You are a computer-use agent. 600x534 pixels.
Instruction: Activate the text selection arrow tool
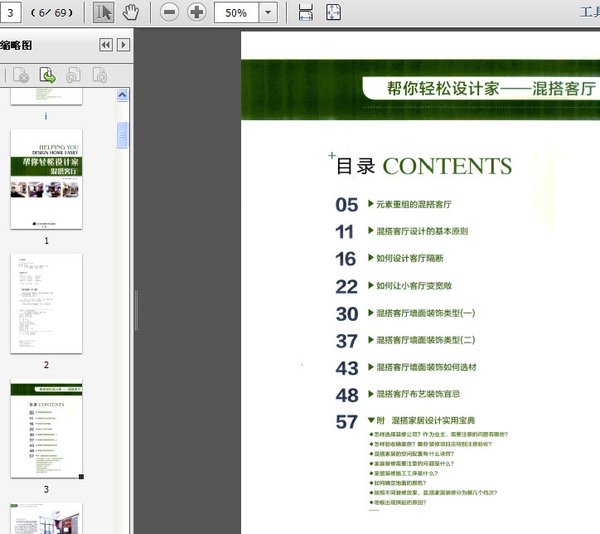point(104,13)
